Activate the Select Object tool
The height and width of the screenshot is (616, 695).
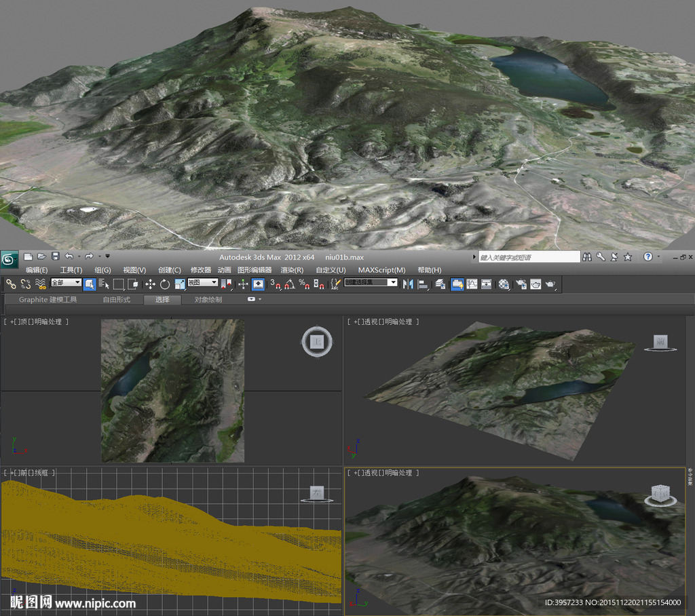coord(90,284)
